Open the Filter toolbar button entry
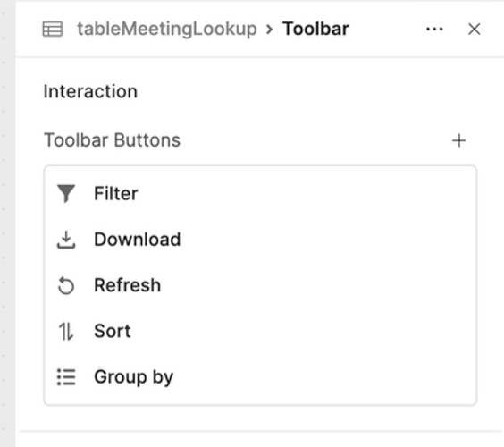504x447 pixels. [x=260, y=194]
